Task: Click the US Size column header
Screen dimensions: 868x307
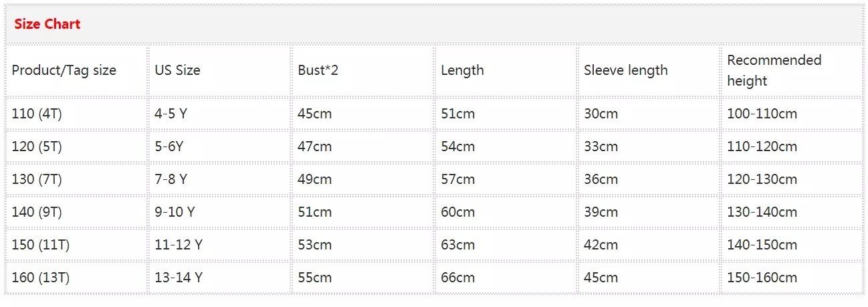Action: 177,70
